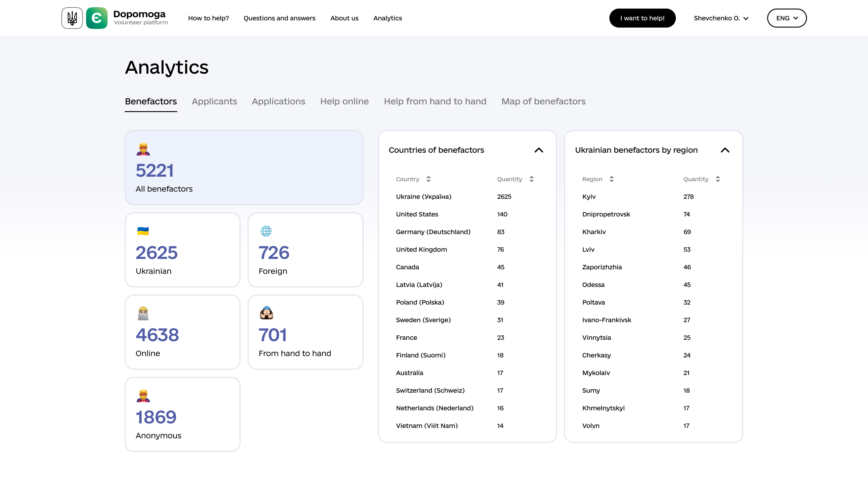Switch to the Applicants tab
This screenshot has width=868, height=488.
214,101
